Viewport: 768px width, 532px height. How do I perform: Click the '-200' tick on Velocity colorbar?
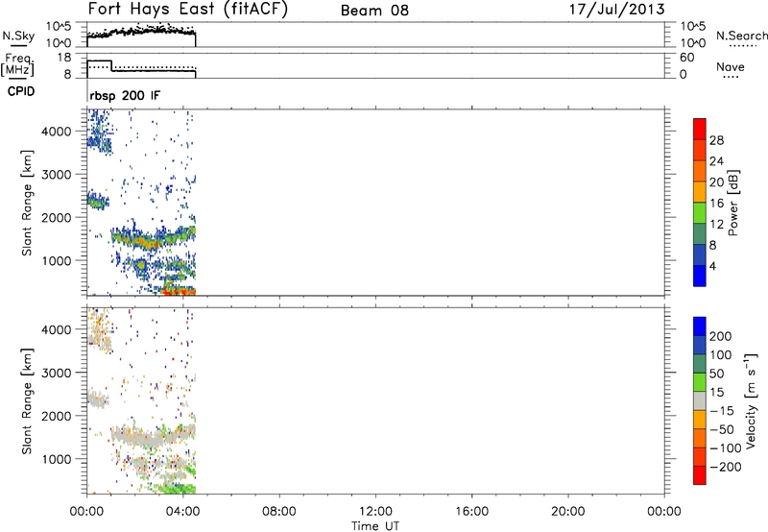pyautogui.click(x=726, y=467)
